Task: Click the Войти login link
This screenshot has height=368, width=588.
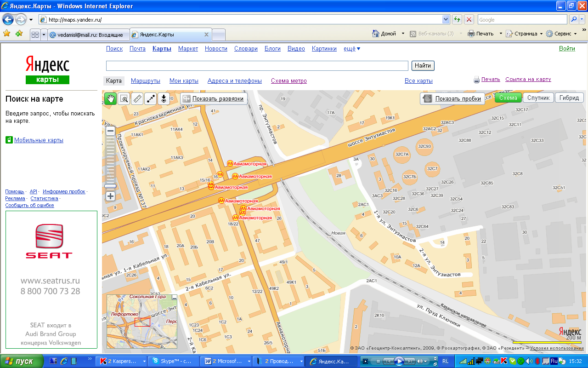Action: (567, 49)
